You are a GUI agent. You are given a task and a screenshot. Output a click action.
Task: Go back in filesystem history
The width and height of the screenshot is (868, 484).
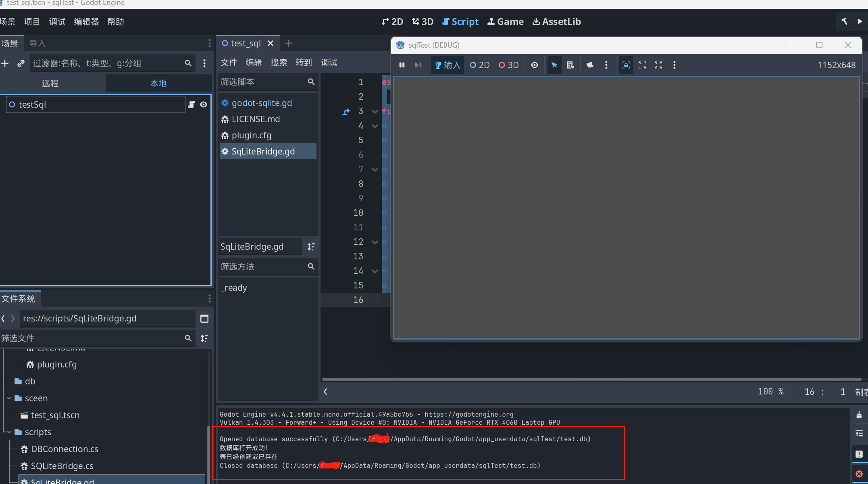[x=3, y=319]
